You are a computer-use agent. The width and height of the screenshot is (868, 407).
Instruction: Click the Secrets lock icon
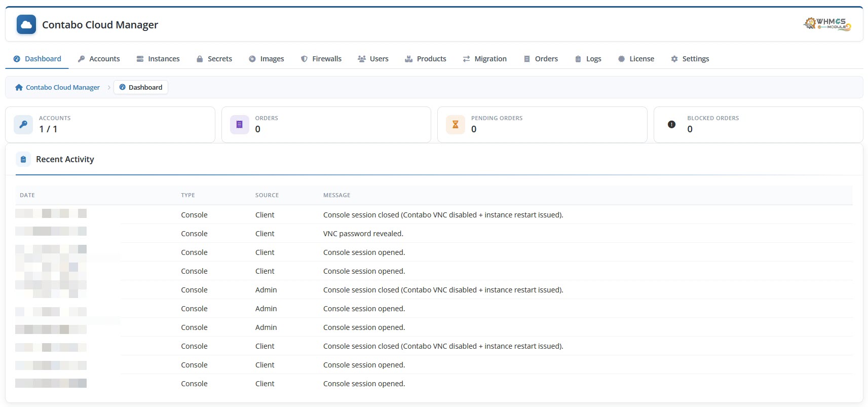[200, 59]
